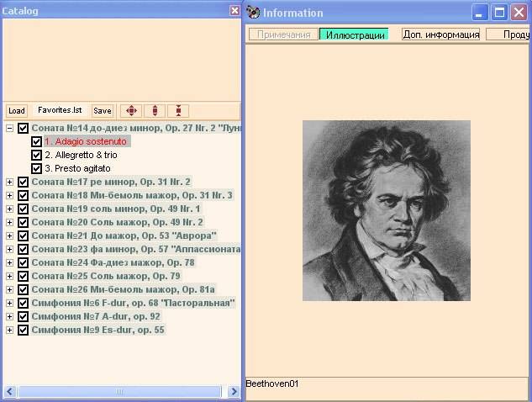Click the collapse-all inward arrows icon
The image size is (532, 402).
tap(178, 111)
